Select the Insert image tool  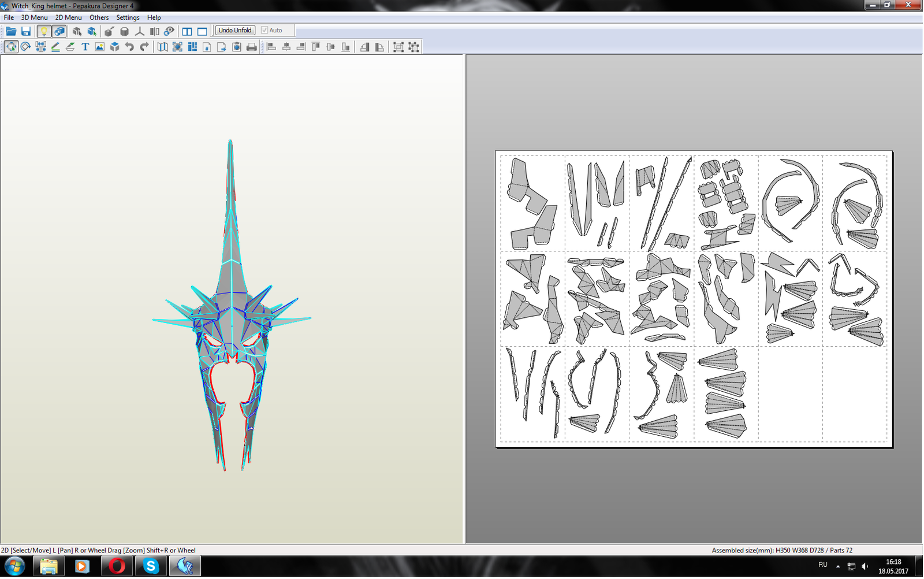[x=100, y=47]
